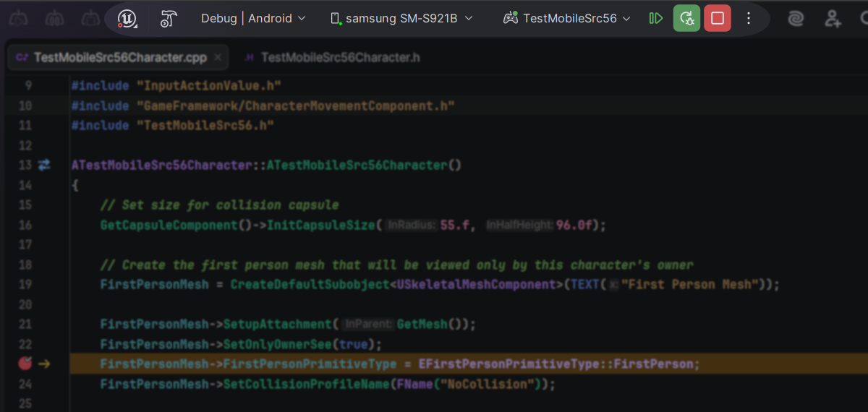Select the TestMobileSrc56Character.cpp tab
Image resolution: width=868 pixels, height=412 pixels.
point(119,57)
